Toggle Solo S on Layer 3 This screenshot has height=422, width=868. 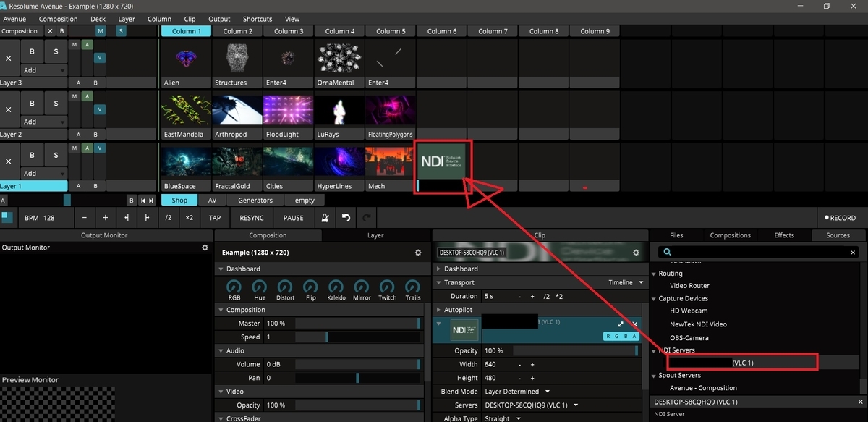tap(56, 51)
